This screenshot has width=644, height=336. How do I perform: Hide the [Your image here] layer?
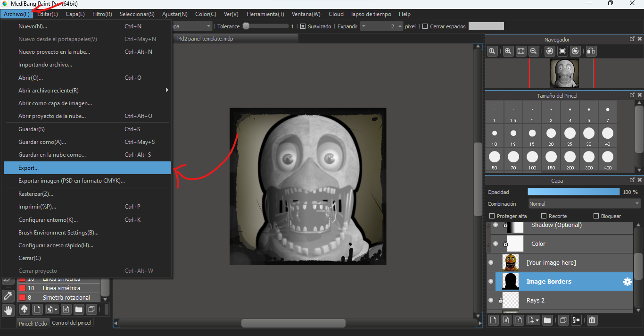click(491, 263)
